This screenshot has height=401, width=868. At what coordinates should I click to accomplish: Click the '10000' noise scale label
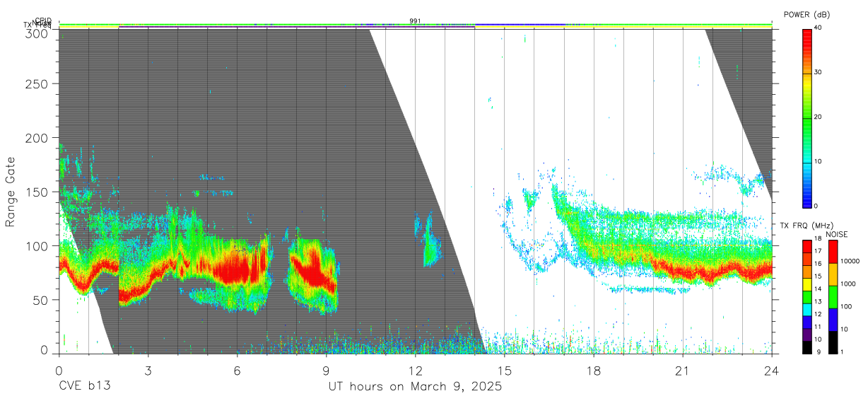pyautogui.click(x=850, y=262)
